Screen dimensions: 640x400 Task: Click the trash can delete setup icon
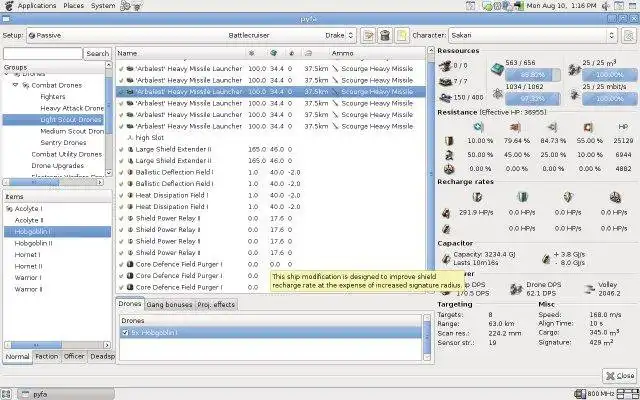[x=384, y=36]
